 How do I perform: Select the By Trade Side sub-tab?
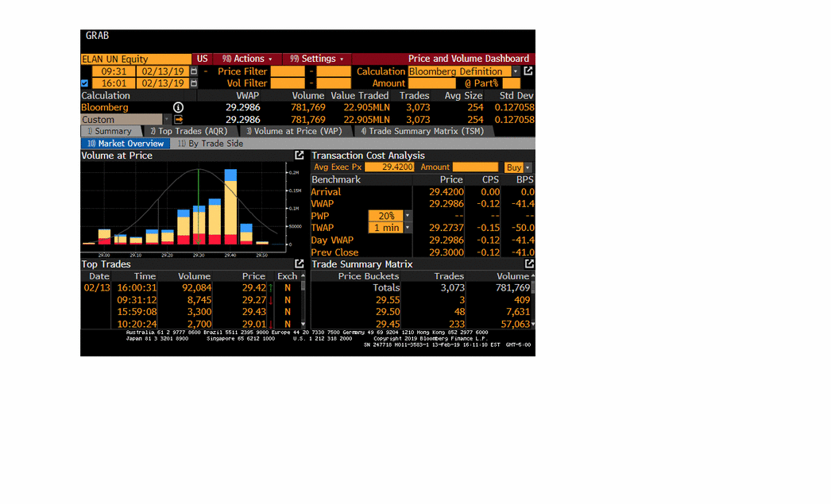pos(210,144)
